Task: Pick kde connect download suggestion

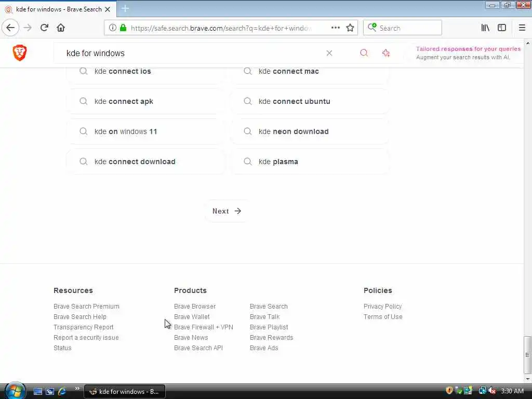Action: coord(146,162)
